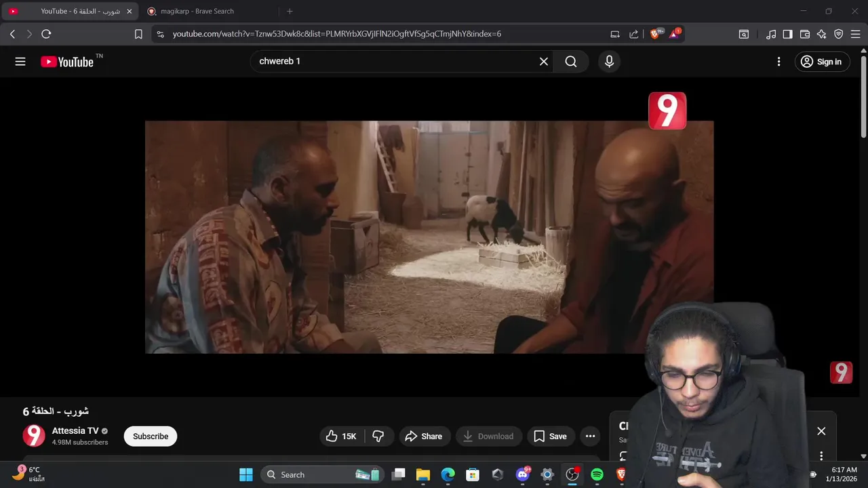
Task: Click the video player area
Action: click(429, 237)
